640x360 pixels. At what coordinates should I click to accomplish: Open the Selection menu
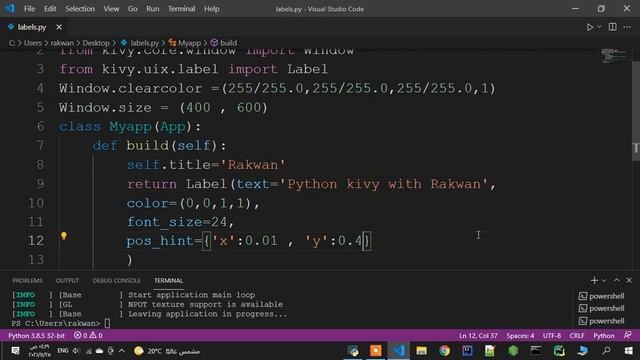pyautogui.click(x=80, y=9)
